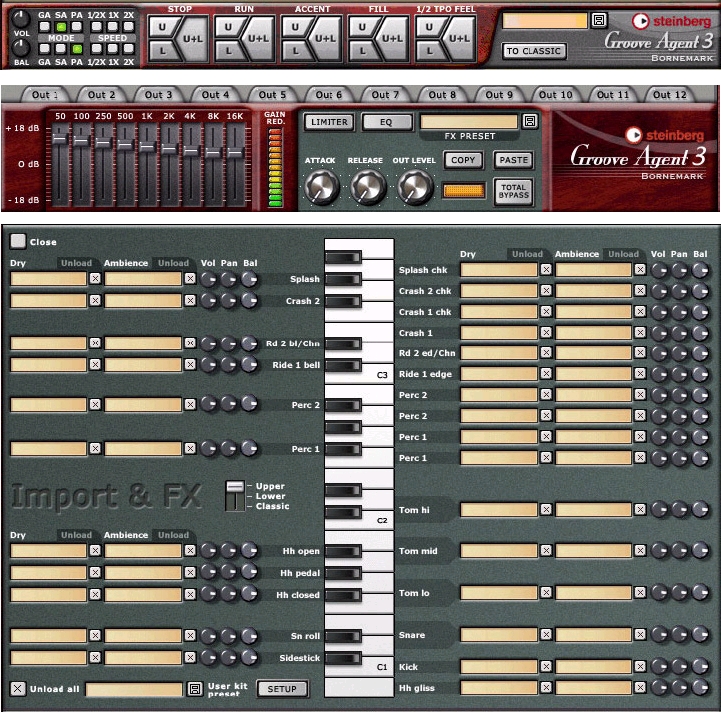Viewport: 721px width, 713px height.
Task: Open the Hh closed ambience sample slot
Action: pyautogui.click(x=143, y=594)
